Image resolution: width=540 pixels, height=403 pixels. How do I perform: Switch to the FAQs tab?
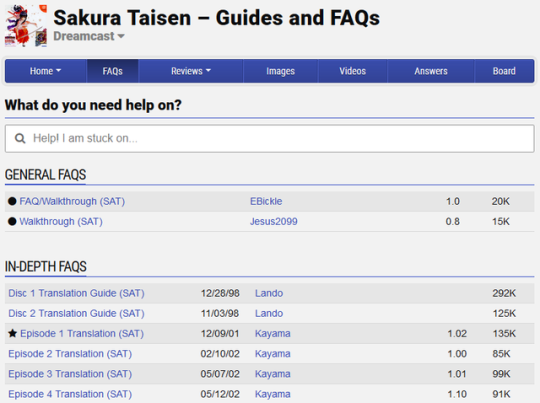click(113, 71)
